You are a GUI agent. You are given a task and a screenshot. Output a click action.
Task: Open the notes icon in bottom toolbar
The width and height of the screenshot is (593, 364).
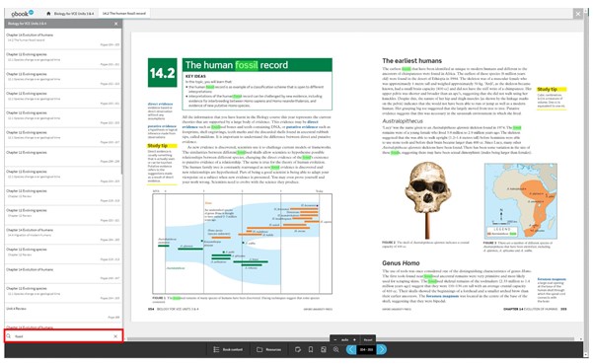click(298, 349)
